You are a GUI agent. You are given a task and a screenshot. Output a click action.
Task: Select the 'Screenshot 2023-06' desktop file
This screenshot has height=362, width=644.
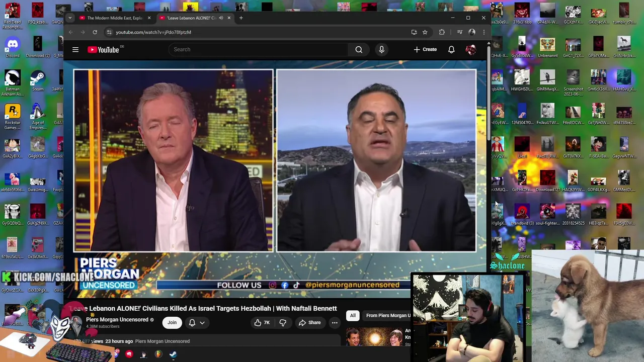coord(573,83)
